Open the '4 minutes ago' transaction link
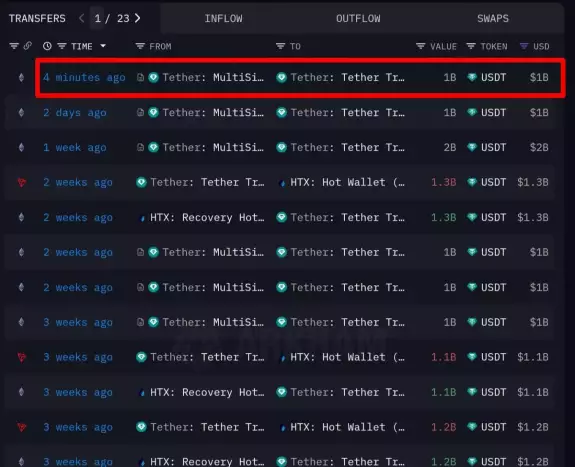This screenshot has width=575, height=467. 84,77
